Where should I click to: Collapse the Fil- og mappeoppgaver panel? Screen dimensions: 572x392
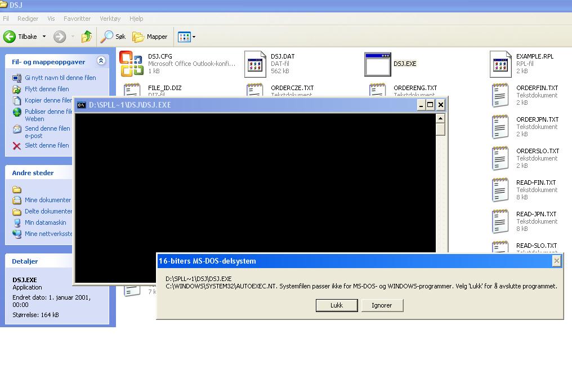point(101,61)
